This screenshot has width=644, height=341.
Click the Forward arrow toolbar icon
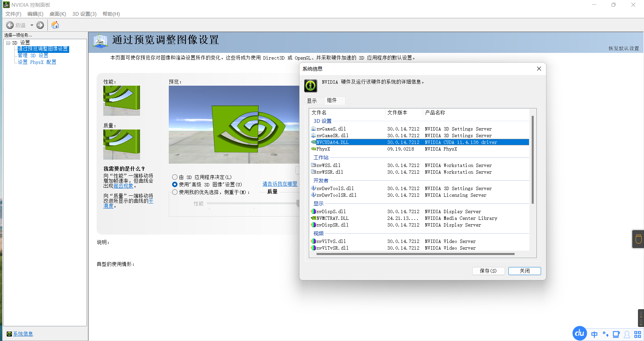pos(40,25)
